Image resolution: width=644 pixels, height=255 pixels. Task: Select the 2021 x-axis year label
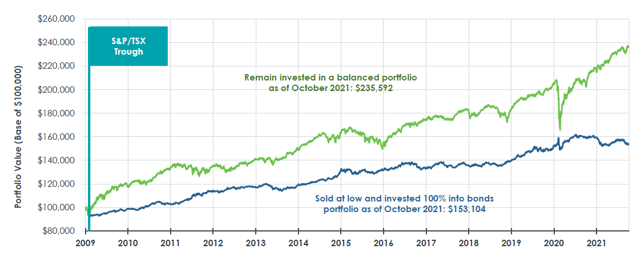596,242
